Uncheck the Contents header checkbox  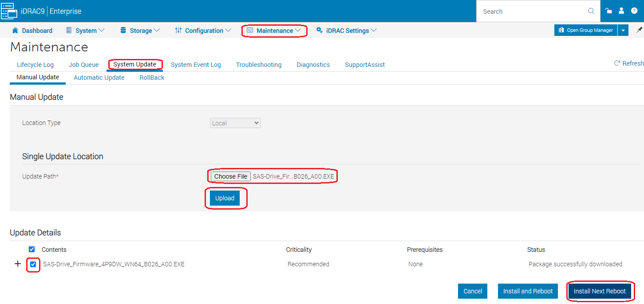[32, 249]
